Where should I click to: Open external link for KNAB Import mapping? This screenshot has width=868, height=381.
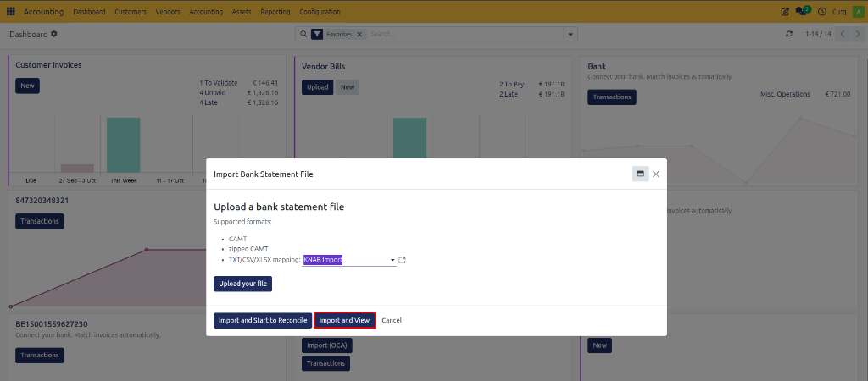(403, 260)
